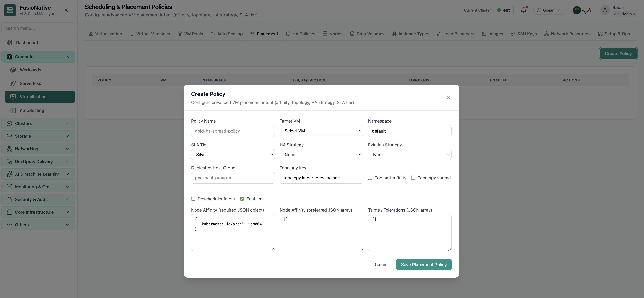Screen dimensions: 644x298
Task: Click the Networking nodes icon
Action: point(9,149)
